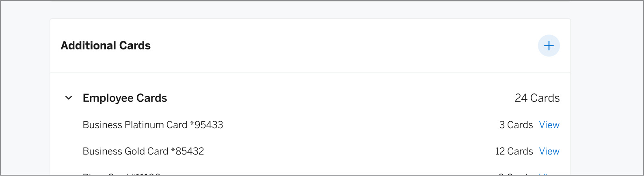View Business Platinum Card *95433 cards
644x176 pixels.
(x=549, y=125)
